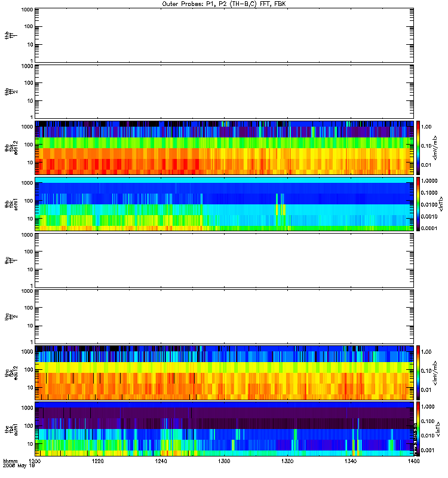Click the '1.00' value on the thb edc12 colorbar

(426, 127)
